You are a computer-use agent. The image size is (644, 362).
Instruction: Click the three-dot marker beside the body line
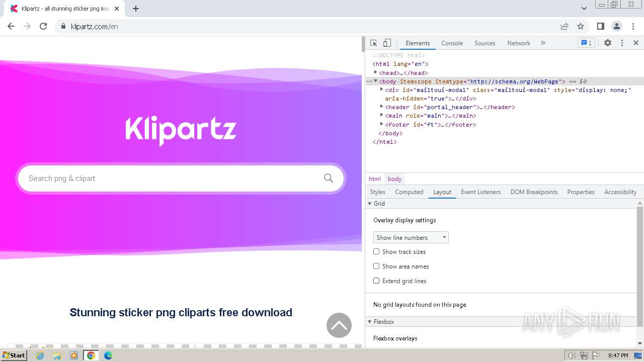coord(369,81)
